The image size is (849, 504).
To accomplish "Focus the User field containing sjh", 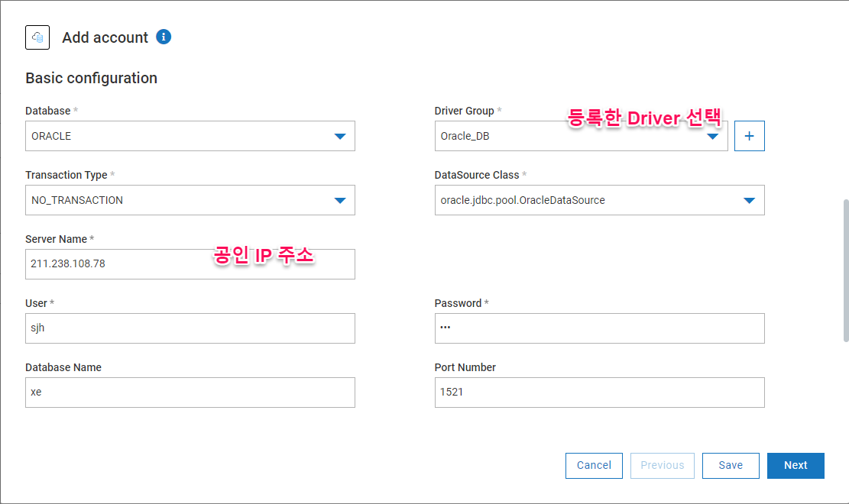I will [190, 328].
